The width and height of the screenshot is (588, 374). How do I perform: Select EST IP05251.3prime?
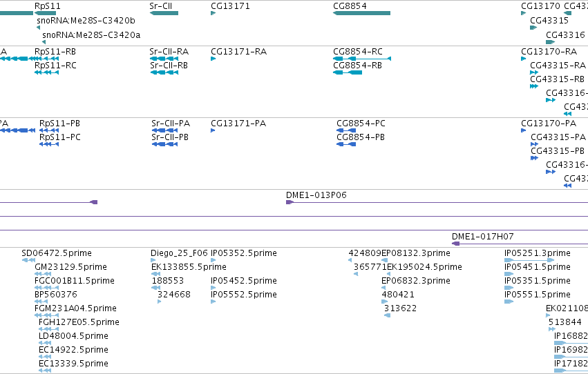pyautogui.click(x=538, y=253)
